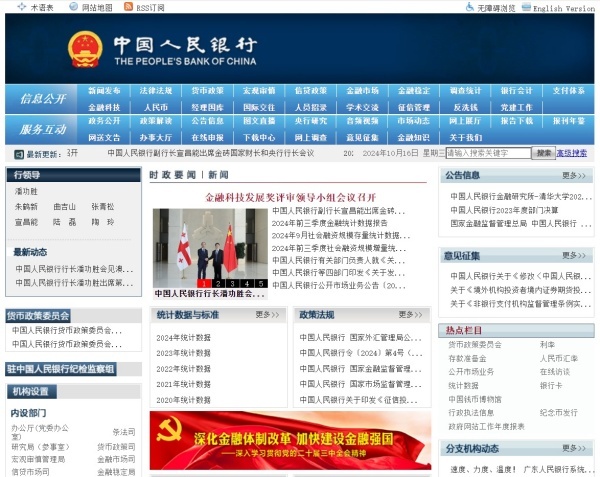Open 中国人民银行2023年度部门决算 announcement

504,210
